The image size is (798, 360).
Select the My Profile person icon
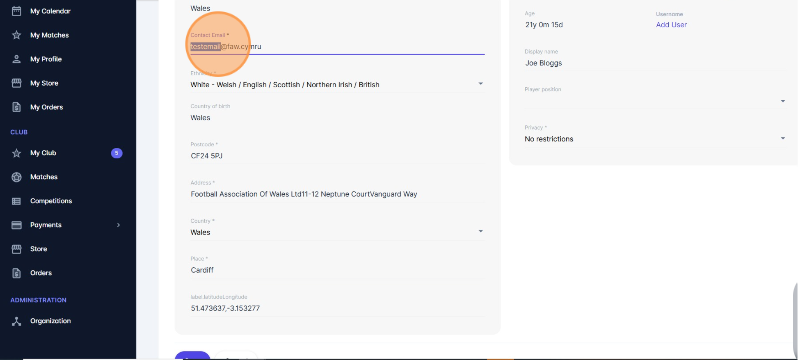click(x=16, y=59)
